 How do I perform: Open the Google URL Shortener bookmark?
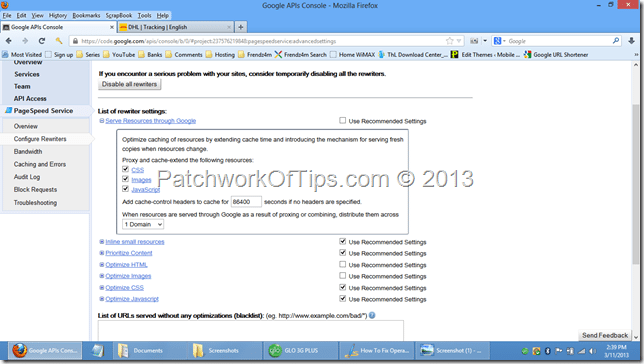(x=556, y=55)
